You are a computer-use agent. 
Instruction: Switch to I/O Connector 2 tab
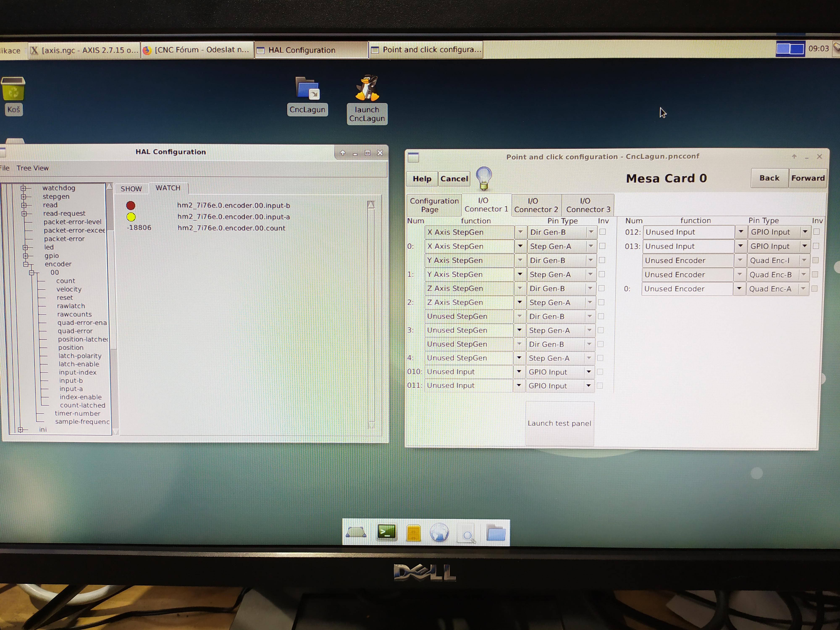[536, 205]
